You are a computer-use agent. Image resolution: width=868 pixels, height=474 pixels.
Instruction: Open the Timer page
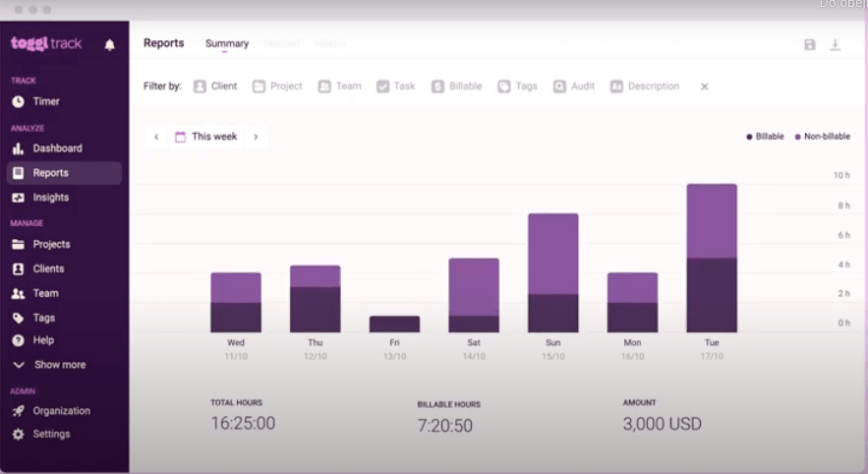point(45,101)
